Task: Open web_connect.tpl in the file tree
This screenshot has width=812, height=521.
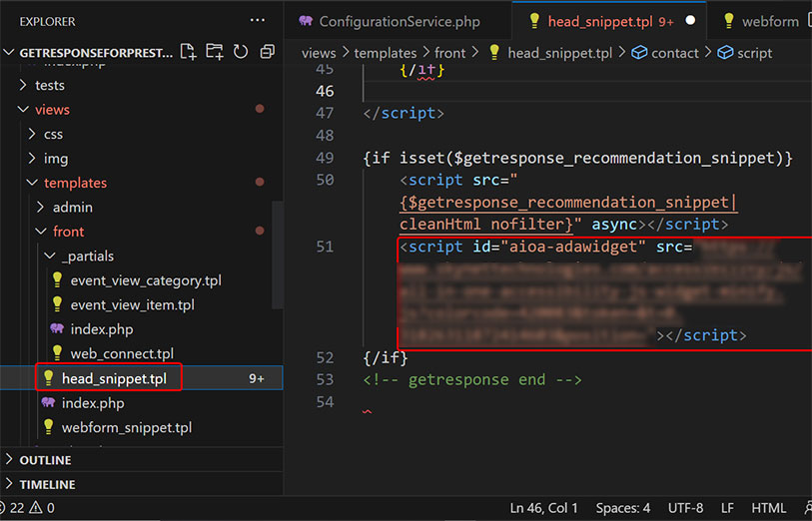Action: [x=122, y=353]
